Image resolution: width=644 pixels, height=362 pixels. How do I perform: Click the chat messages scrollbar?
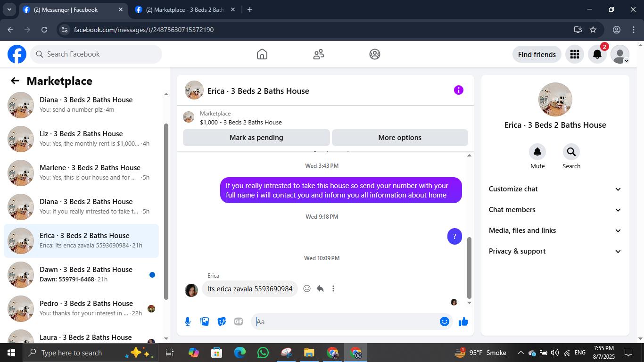coord(469,268)
